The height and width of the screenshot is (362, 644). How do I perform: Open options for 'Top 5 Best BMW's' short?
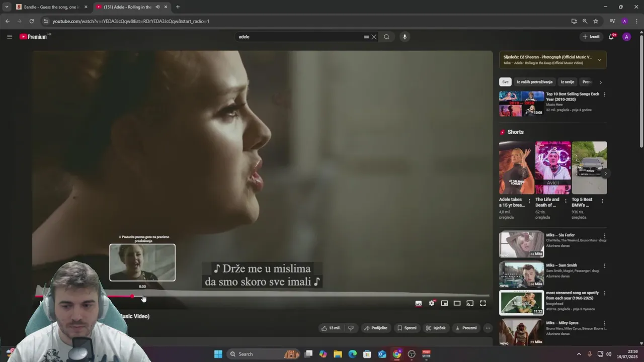[x=602, y=201]
